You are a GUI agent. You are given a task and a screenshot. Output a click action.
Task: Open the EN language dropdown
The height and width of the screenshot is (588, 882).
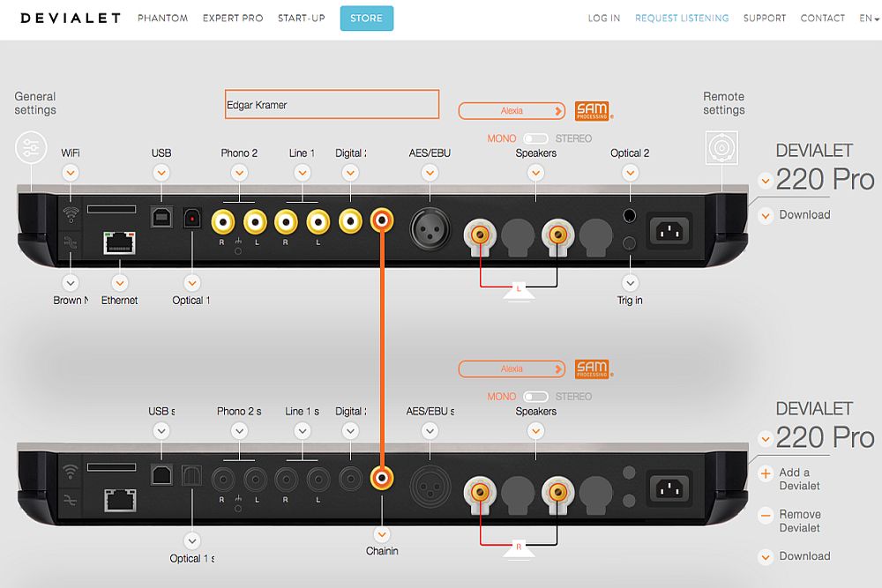[x=869, y=18]
